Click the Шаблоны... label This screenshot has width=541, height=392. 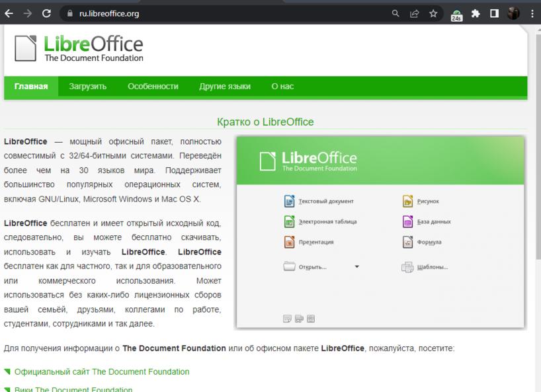433,267
